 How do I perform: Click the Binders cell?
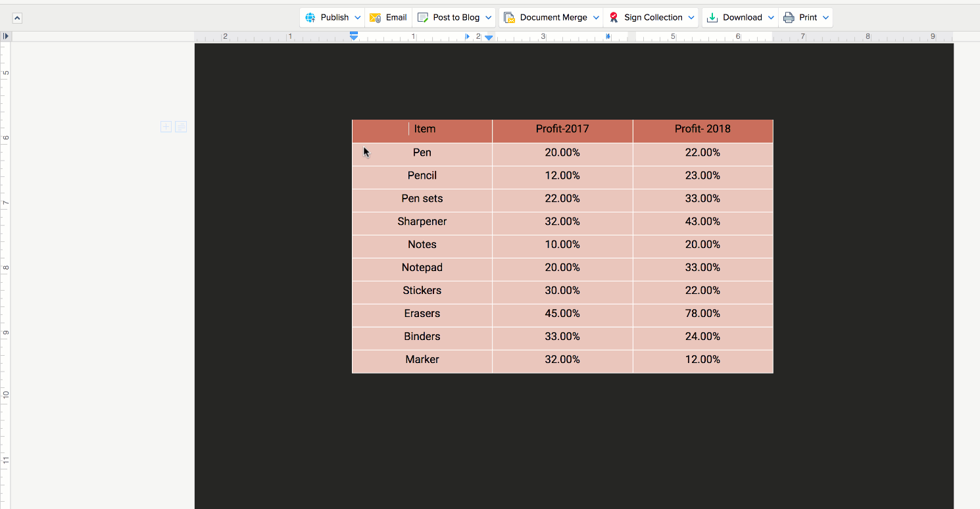(422, 339)
